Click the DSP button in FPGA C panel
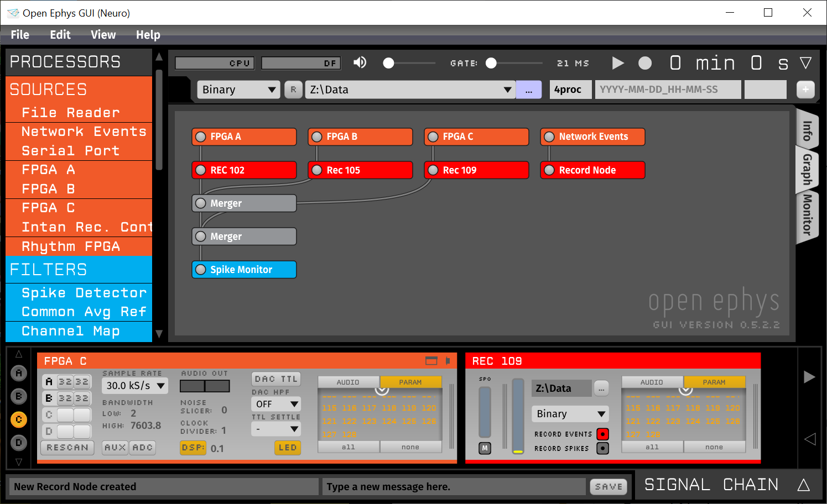The width and height of the screenshot is (827, 504). point(193,448)
